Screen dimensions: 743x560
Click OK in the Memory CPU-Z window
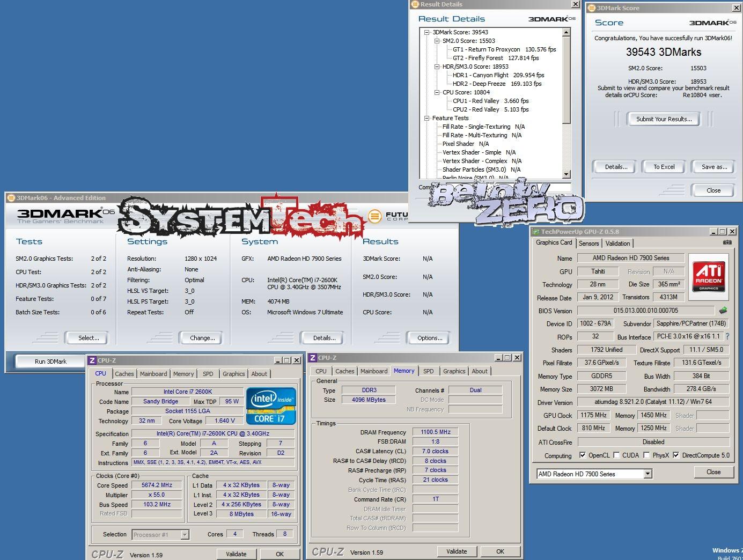coord(500,551)
